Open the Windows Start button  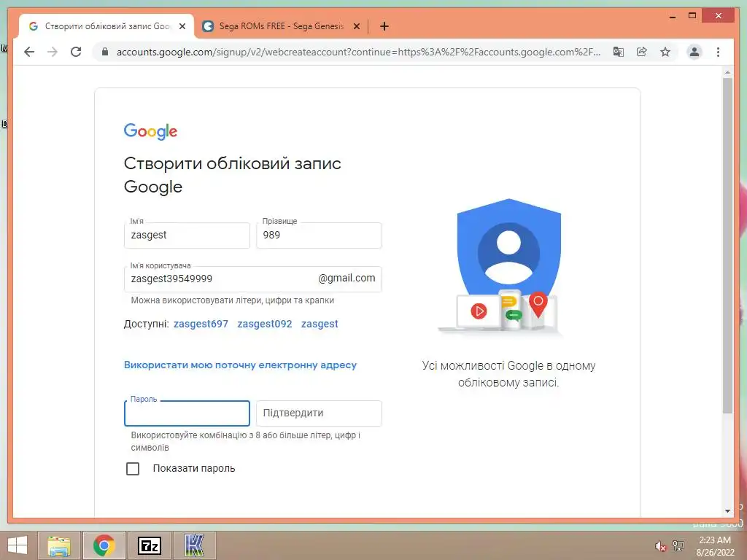coord(18,545)
